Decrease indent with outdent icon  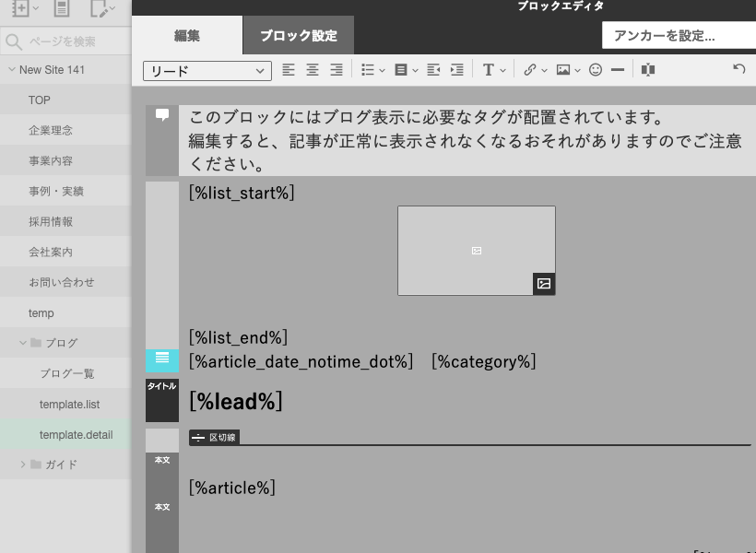433,70
